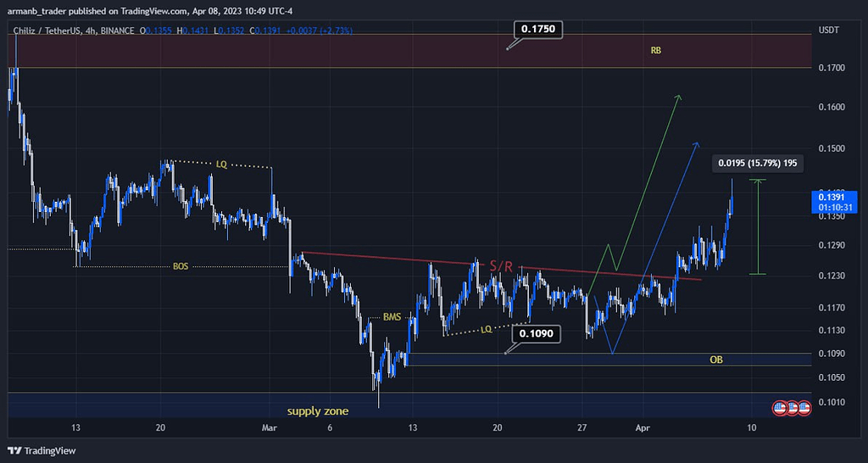Click the 6 date label on the time axis

pos(330,428)
